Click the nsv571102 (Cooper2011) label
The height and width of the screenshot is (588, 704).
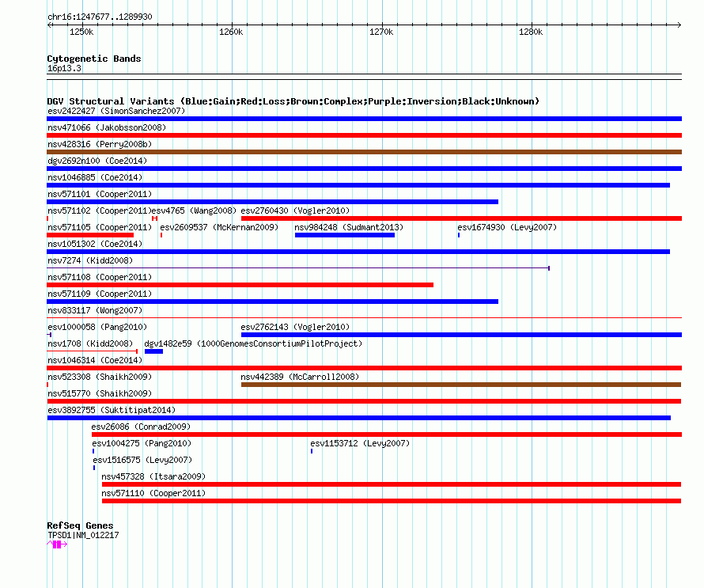99,211
